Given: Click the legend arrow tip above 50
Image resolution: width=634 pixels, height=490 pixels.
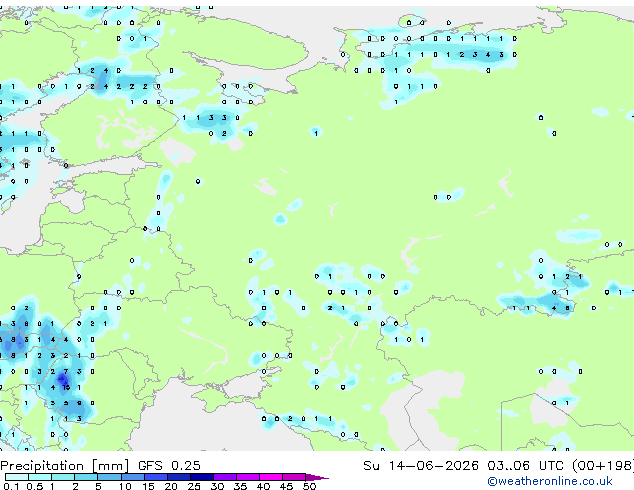Looking at the screenshot, I should click(317, 477).
